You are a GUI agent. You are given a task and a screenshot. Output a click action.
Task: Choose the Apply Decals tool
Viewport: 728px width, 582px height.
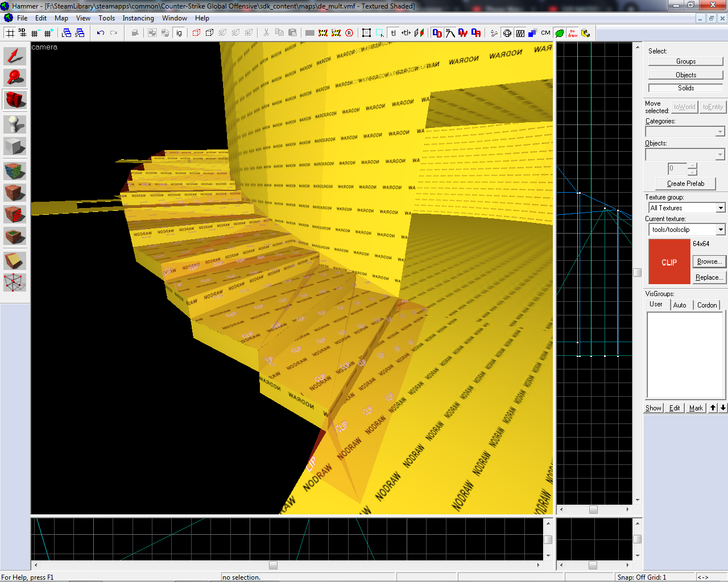pos(15,214)
